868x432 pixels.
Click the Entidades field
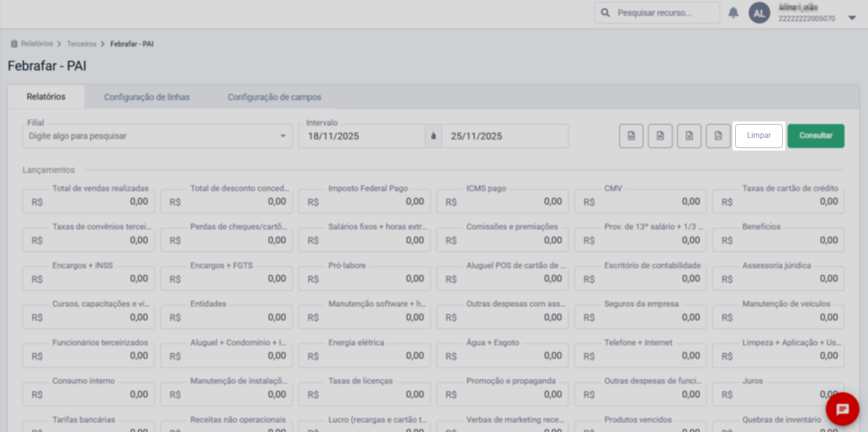point(227,317)
